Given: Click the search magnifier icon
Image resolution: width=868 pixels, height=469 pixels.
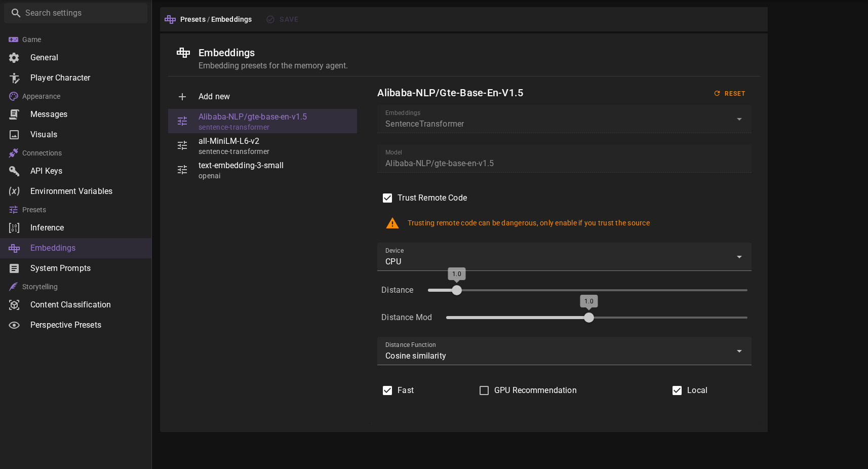Looking at the screenshot, I should click(16, 13).
